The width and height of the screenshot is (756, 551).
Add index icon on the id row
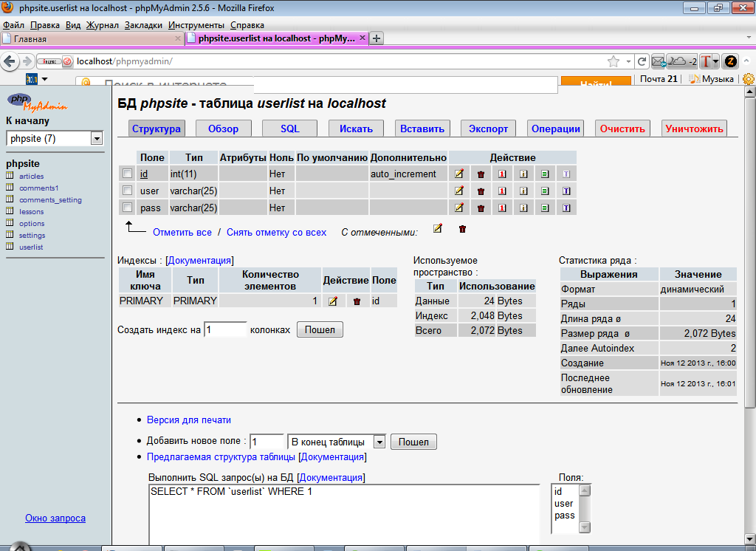(x=523, y=174)
